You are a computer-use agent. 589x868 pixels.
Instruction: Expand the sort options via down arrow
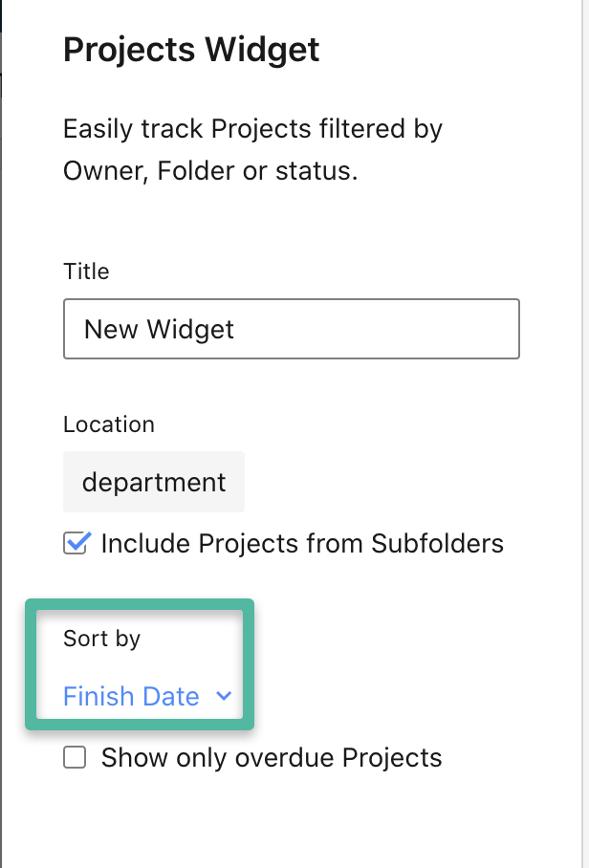[x=224, y=696]
